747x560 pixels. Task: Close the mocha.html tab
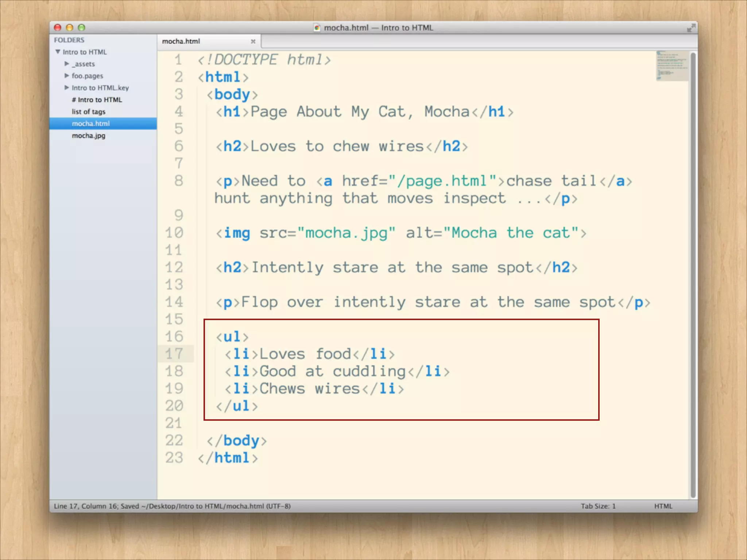pyautogui.click(x=253, y=42)
